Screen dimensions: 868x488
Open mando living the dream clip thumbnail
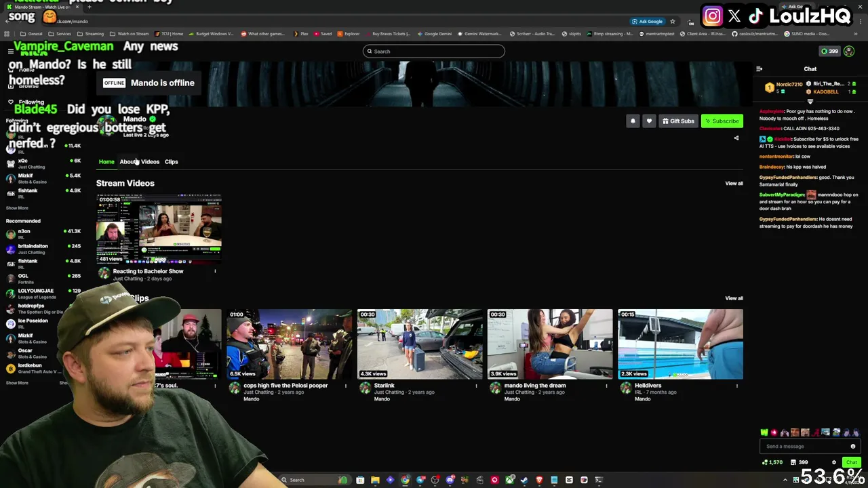[550, 344]
